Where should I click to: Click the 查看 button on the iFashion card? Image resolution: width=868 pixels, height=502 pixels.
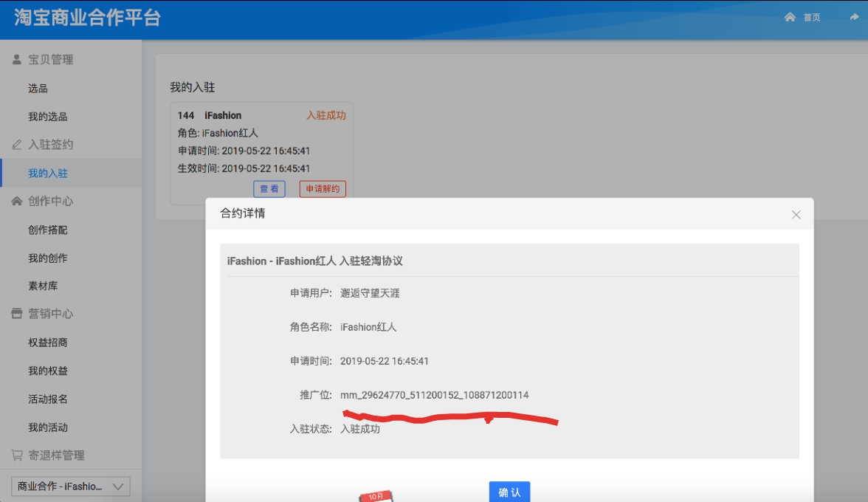269,189
